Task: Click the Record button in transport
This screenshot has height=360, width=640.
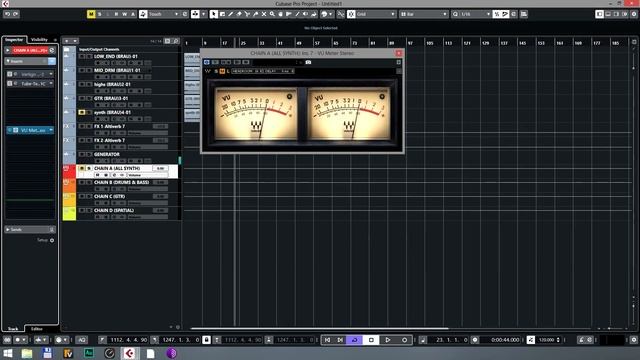Action: [x=404, y=340]
